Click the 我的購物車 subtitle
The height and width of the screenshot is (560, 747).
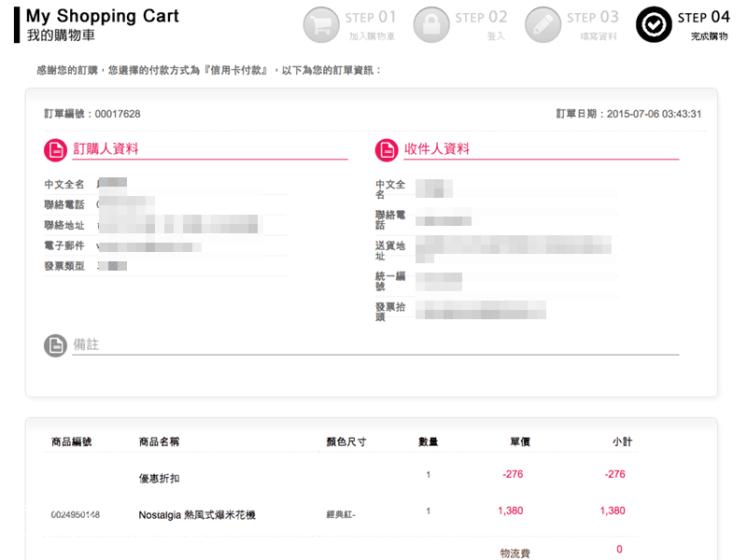[61, 35]
